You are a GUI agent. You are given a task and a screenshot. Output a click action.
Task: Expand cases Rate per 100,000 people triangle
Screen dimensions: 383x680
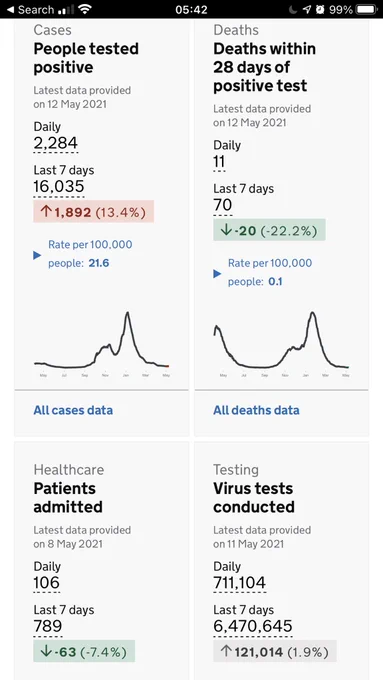tap(37, 255)
